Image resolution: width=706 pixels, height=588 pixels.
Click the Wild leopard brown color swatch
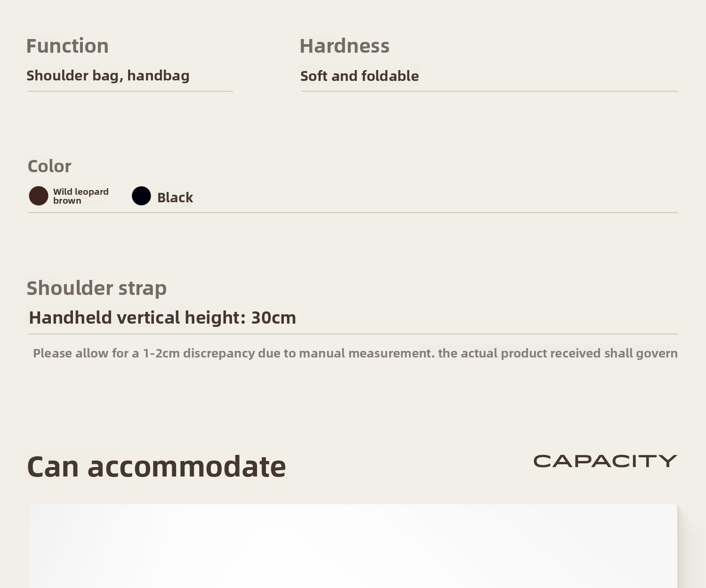[39, 196]
